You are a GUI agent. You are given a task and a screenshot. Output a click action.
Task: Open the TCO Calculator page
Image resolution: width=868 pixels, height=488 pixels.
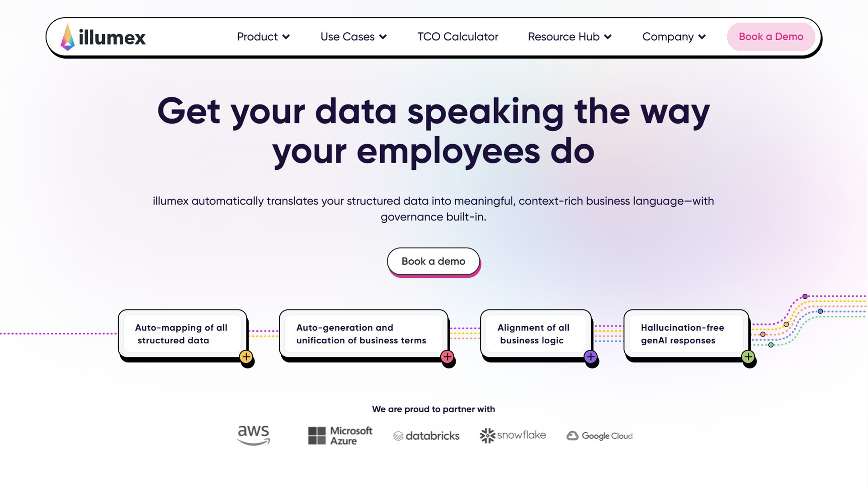pos(458,37)
